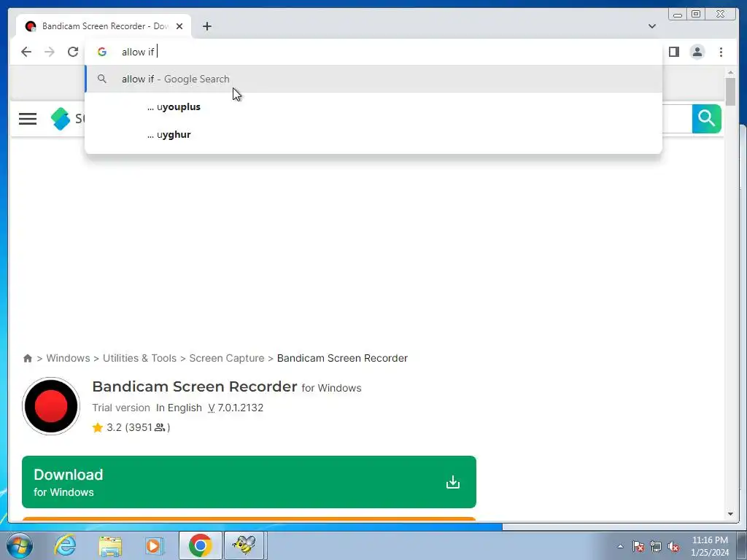Click the muted volume tray icon
Screen dimensions: 747x560
673,546
